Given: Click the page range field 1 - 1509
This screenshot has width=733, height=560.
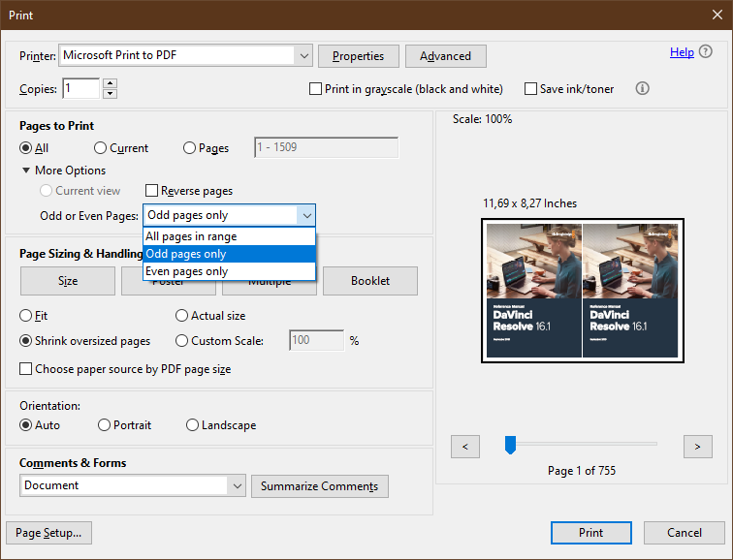Looking at the screenshot, I should click(327, 147).
